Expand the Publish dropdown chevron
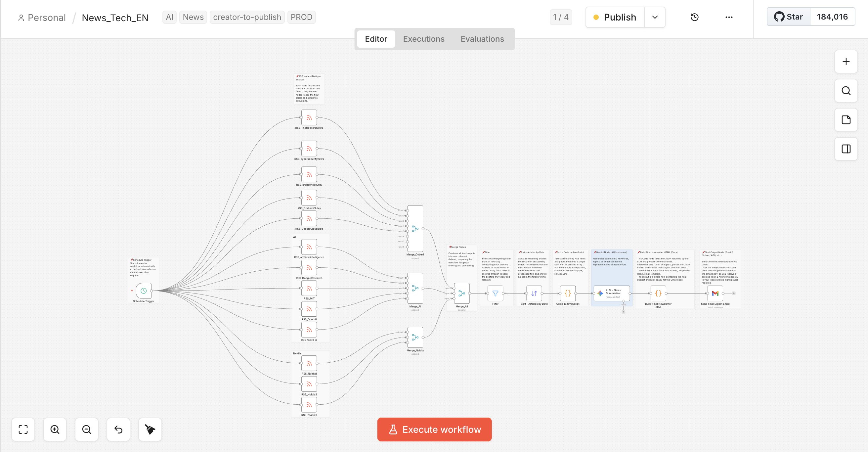Screen dimensions: 868x452 [x=655, y=17]
